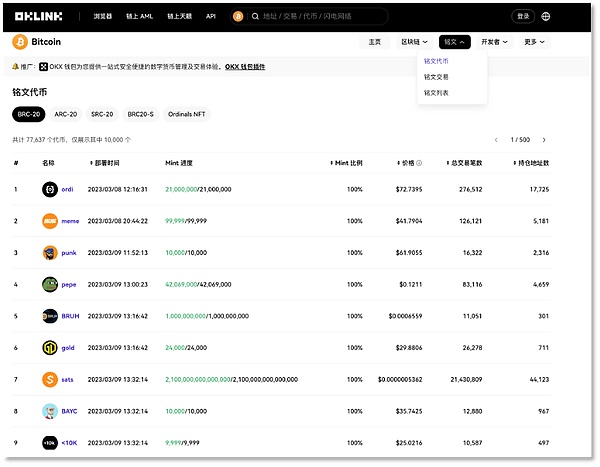Click the BAYC token icon
This screenshot has width=600, height=467.
50,411
